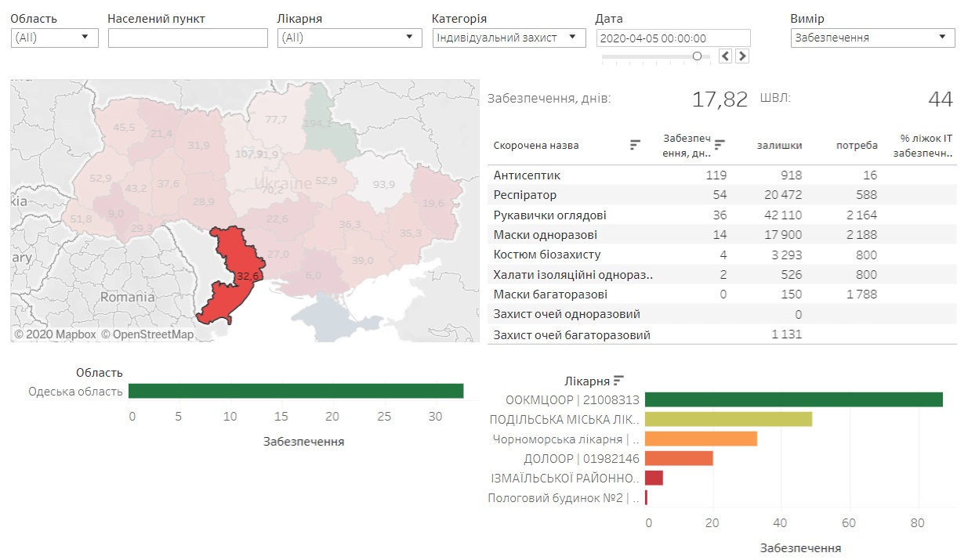Click the Дата slider handle
Screen dimensions: 968x560
(697, 56)
